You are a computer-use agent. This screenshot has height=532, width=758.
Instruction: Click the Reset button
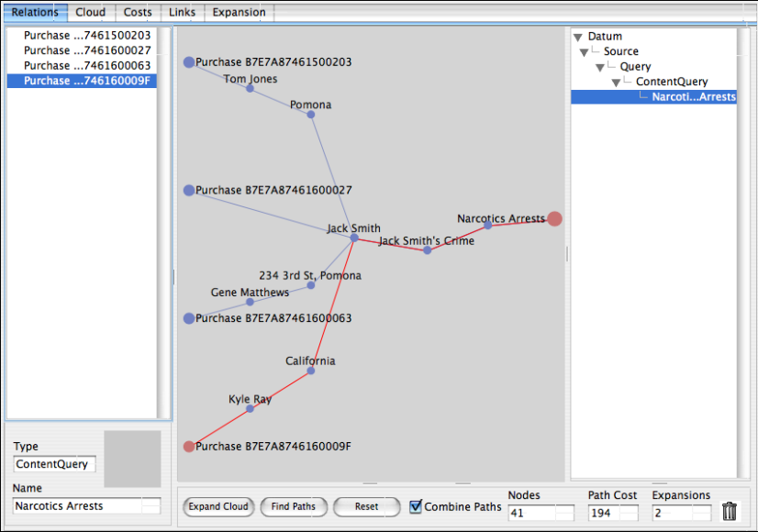366,506
